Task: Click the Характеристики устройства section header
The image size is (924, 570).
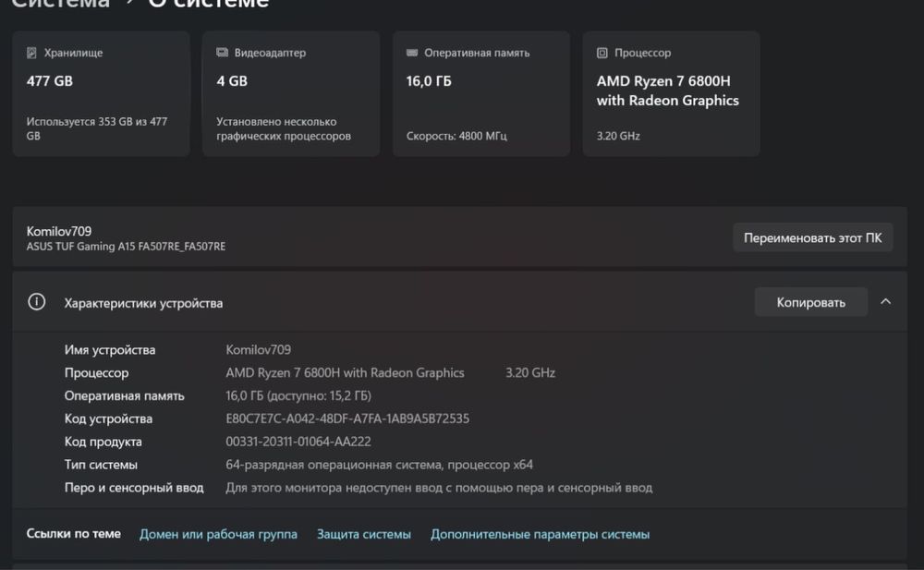Action: (x=143, y=303)
